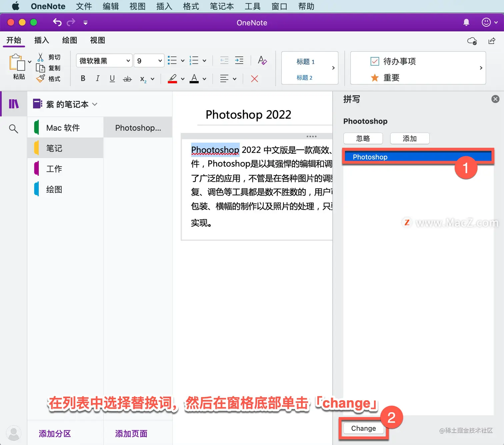Click the Cut scissors icon

click(x=40, y=57)
